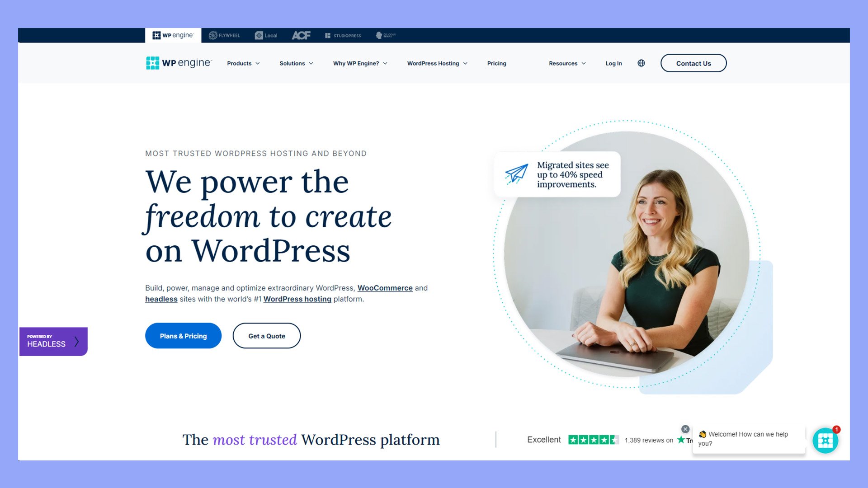Click the globe language selector icon

tap(642, 62)
